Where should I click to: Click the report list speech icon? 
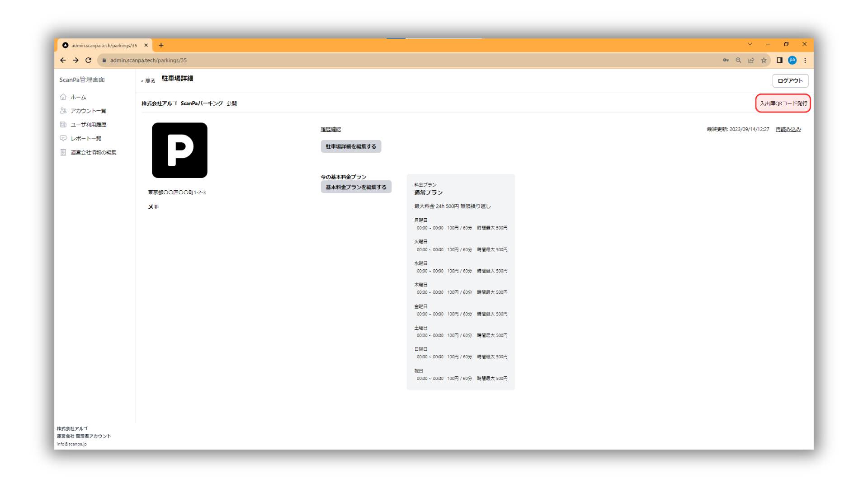tap(63, 138)
